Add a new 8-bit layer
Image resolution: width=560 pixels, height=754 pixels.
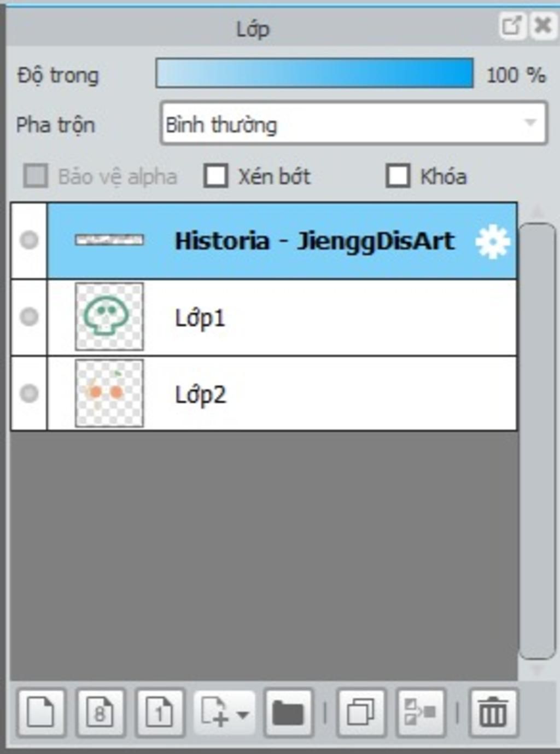point(101,712)
